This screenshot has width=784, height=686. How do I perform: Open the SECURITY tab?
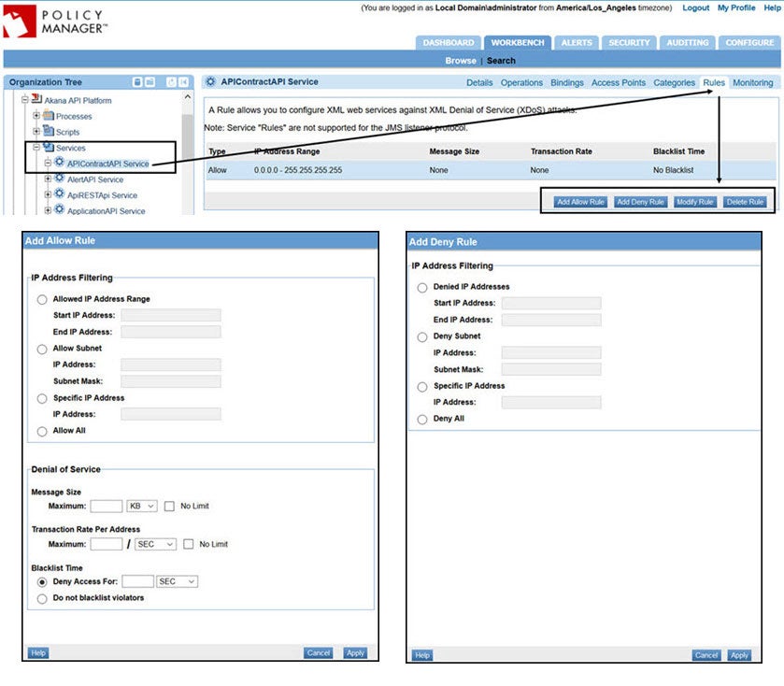click(x=629, y=42)
